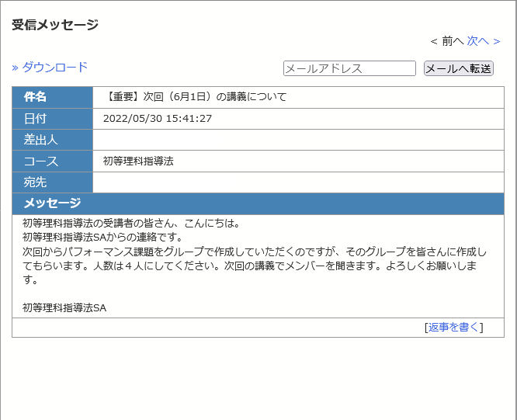This screenshot has height=420, width=517.
Task: Click the 前へ previous message text
Action: (x=447, y=40)
